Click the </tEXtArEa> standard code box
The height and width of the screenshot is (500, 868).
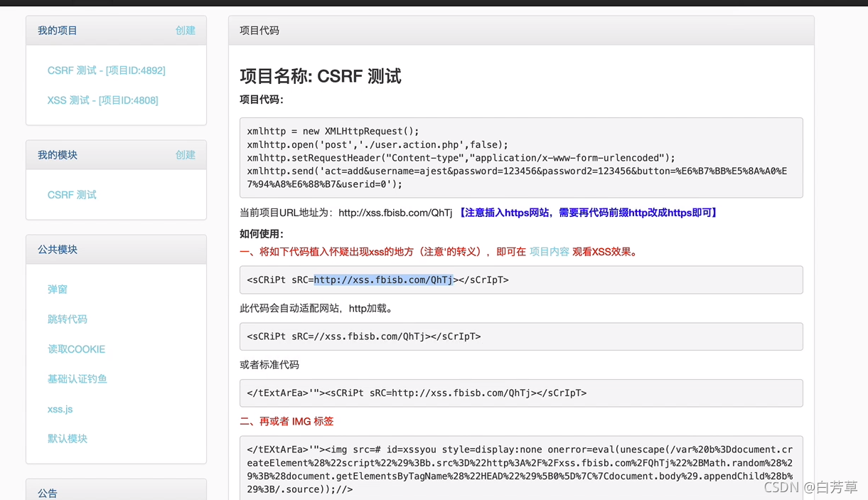(x=521, y=393)
